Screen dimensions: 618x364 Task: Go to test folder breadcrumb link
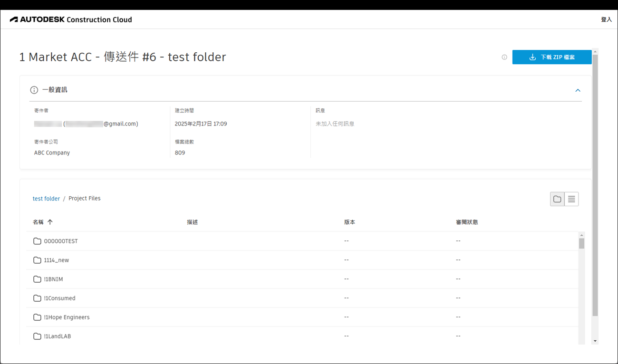click(46, 199)
